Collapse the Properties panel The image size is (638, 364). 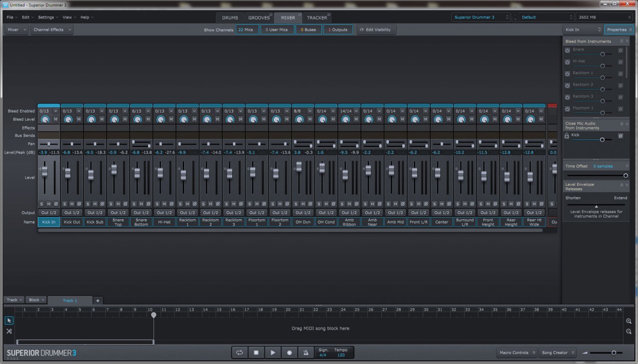pyautogui.click(x=619, y=29)
